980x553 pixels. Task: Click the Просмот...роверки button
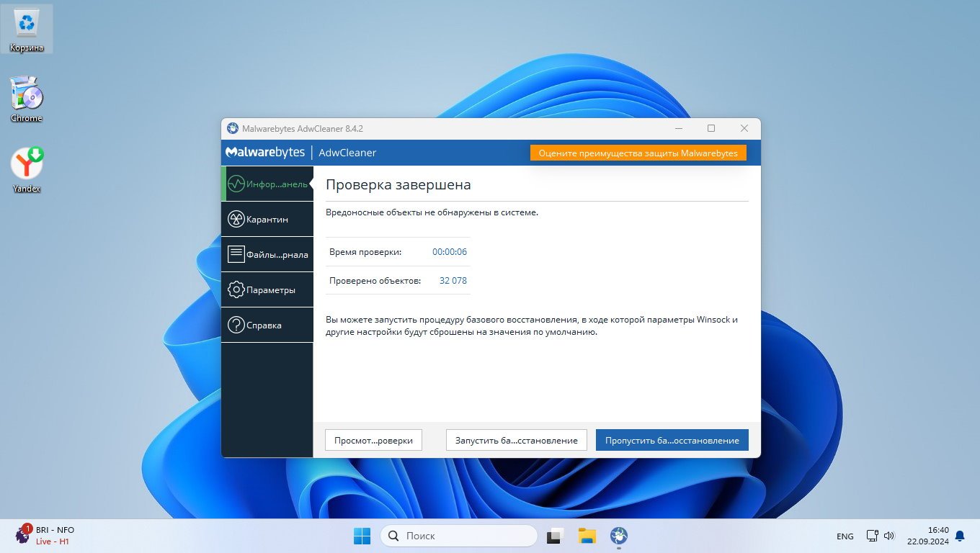point(373,440)
